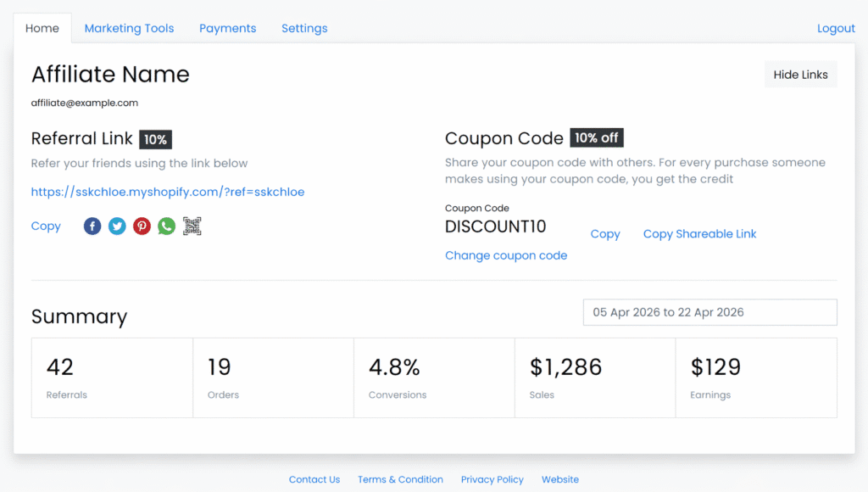Go to the Settings tab

[x=304, y=28]
